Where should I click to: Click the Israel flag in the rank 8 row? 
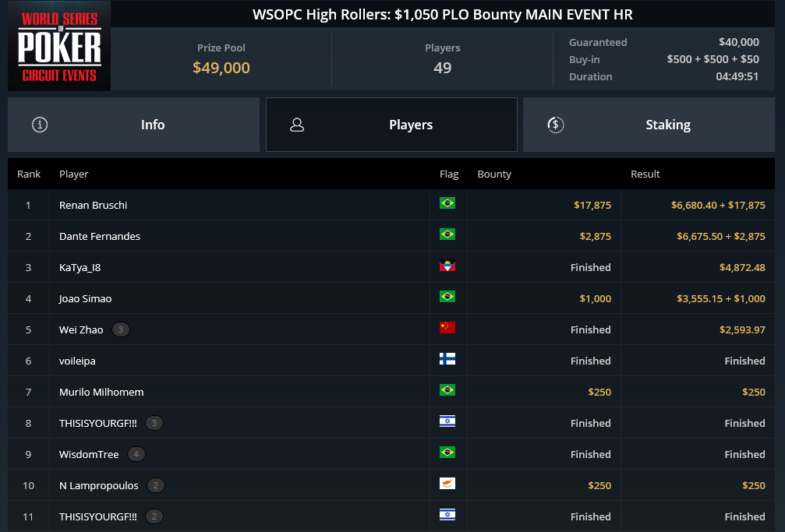pyautogui.click(x=447, y=421)
